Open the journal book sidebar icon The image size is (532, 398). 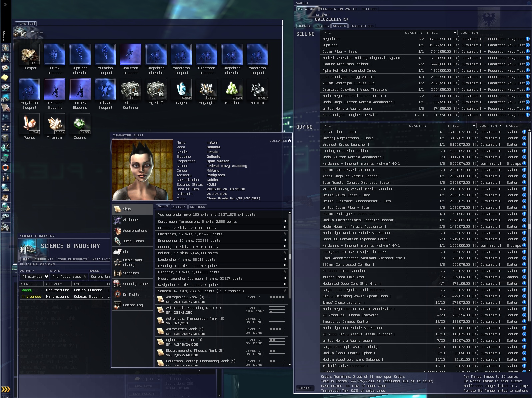(x=5, y=197)
